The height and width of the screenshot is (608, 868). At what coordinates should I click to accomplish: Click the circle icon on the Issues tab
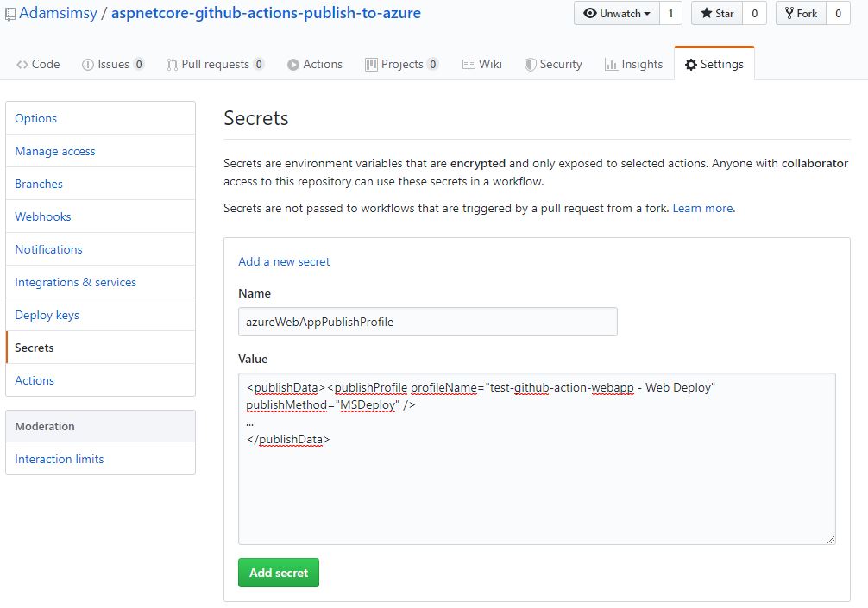pos(90,63)
